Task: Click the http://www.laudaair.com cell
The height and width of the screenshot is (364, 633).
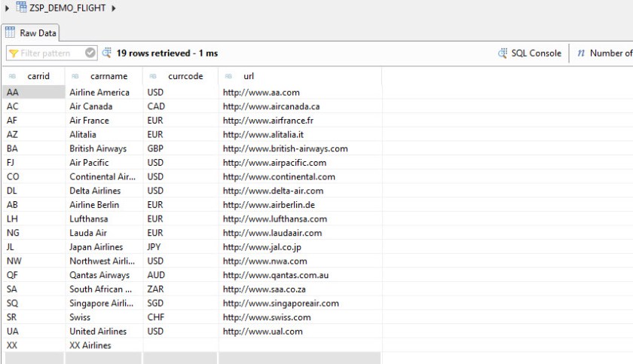Action: (300, 233)
